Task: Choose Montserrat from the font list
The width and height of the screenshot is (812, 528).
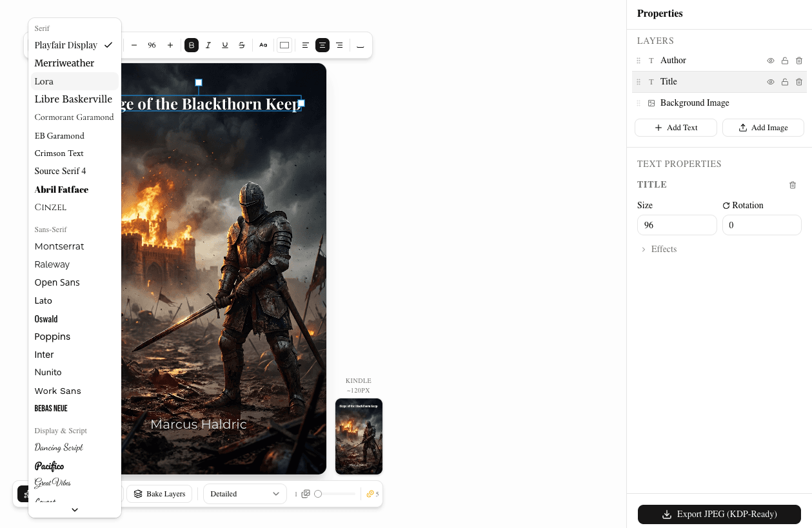Action: [59, 246]
